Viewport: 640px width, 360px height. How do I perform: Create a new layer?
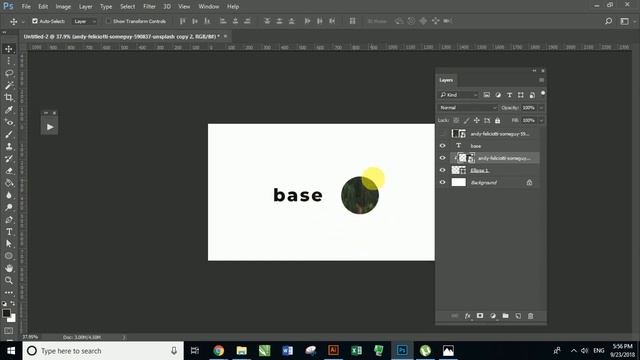tap(518, 316)
